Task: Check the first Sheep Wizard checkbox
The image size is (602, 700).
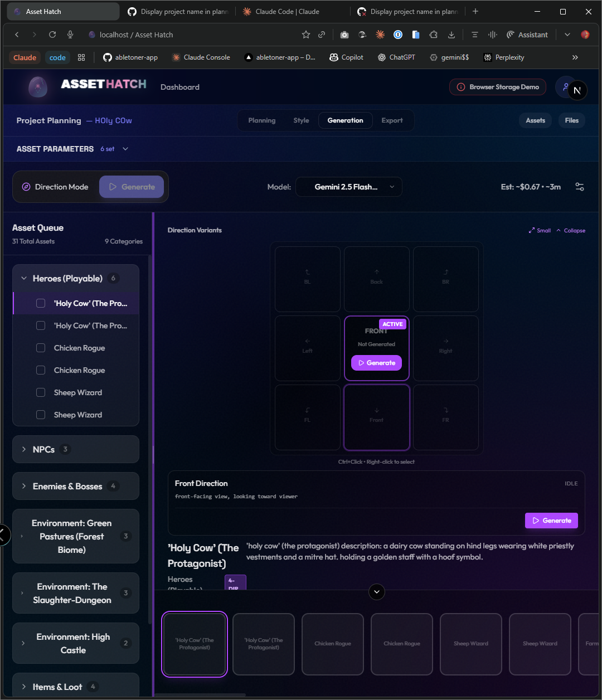Action: [41, 392]
